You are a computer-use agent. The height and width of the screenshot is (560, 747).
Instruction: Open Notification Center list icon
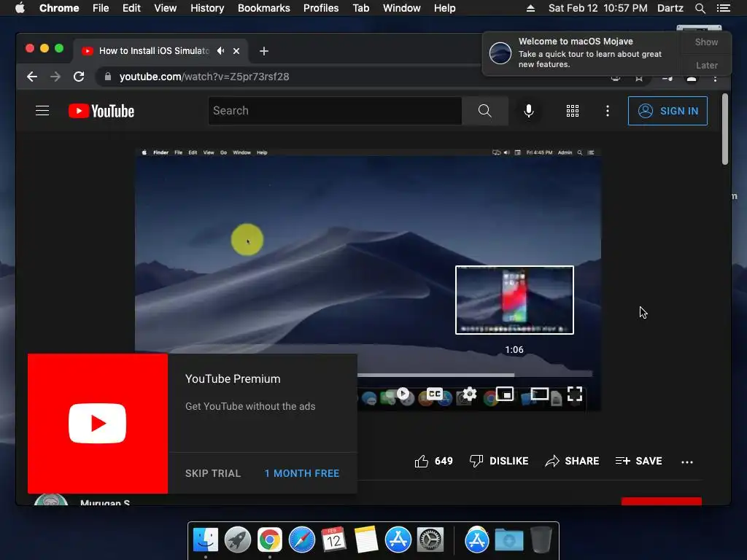tap(723, 8)
